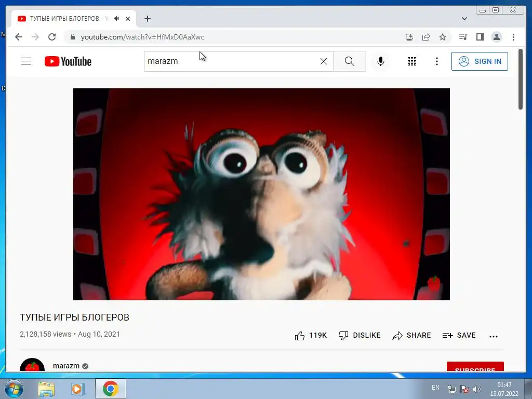
Task: Toggle Chrome side panel
Action: click(480, 37)
